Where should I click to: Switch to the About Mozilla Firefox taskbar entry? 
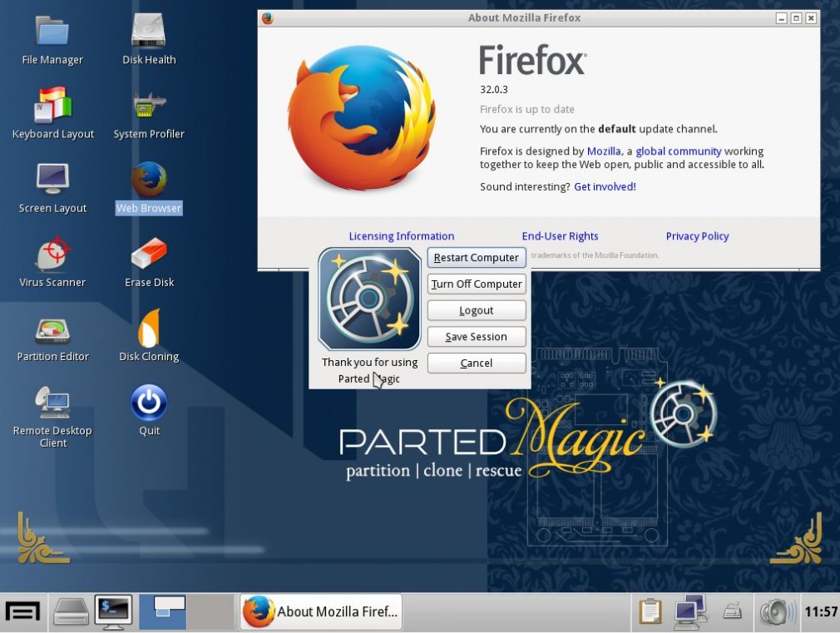point(320,611)
